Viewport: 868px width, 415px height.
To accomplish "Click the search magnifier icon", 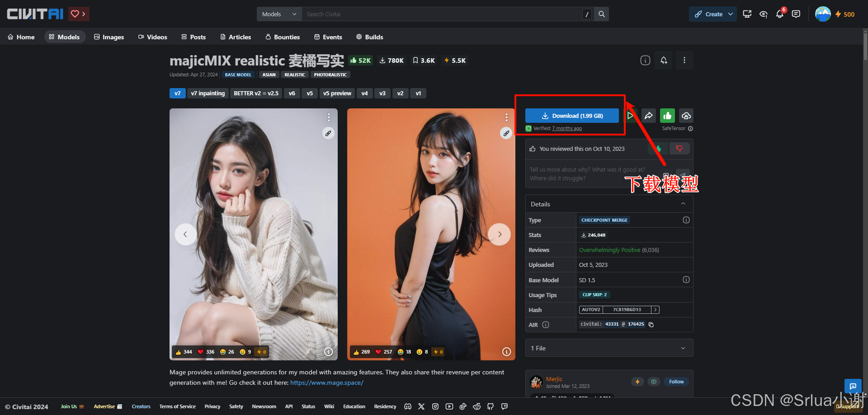I will pos(602,14).
